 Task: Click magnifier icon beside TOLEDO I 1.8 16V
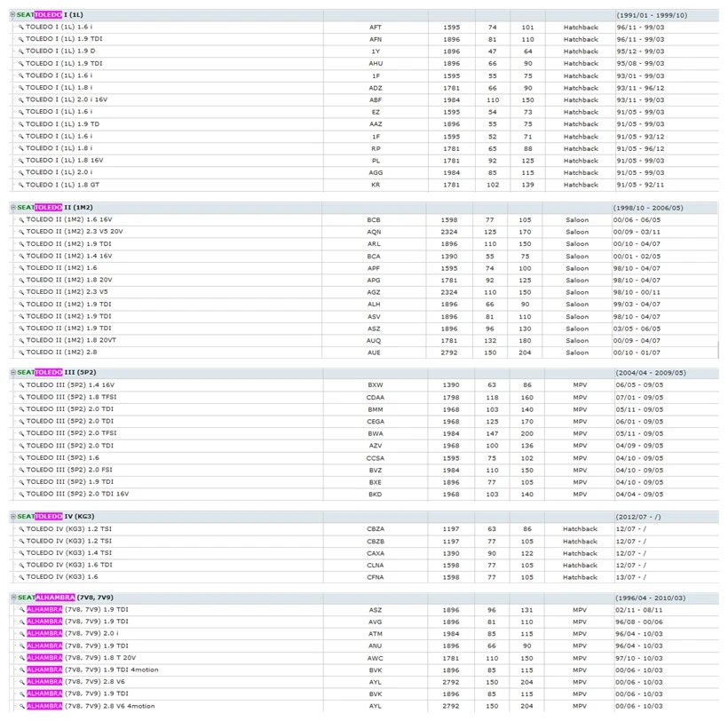point(21,161)
